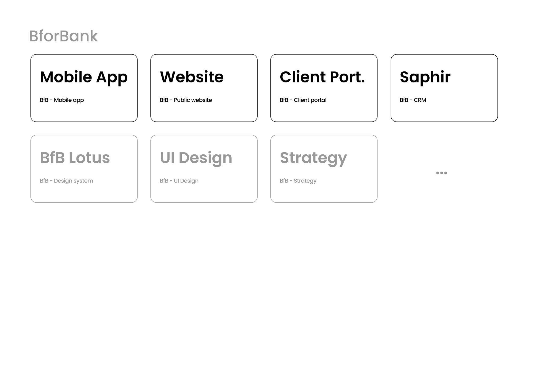Click the BforBank heading
The image size is (535, 392).
click(64, 36)
